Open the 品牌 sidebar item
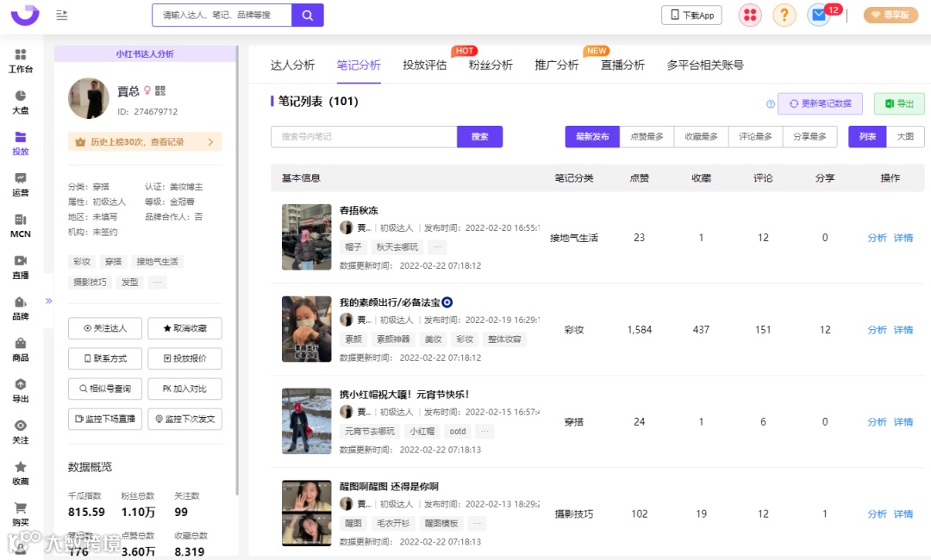931x560 pixels. [x=20, y=308]
